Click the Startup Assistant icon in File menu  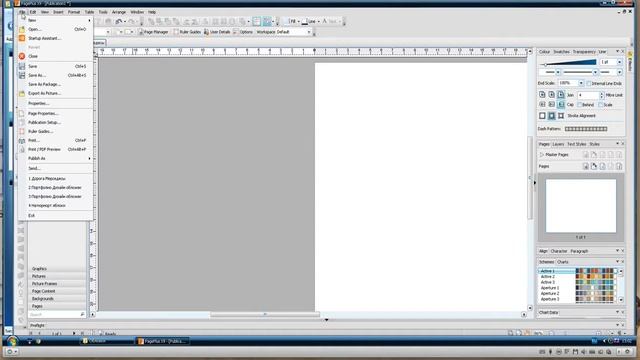click(x=22, y=38)
